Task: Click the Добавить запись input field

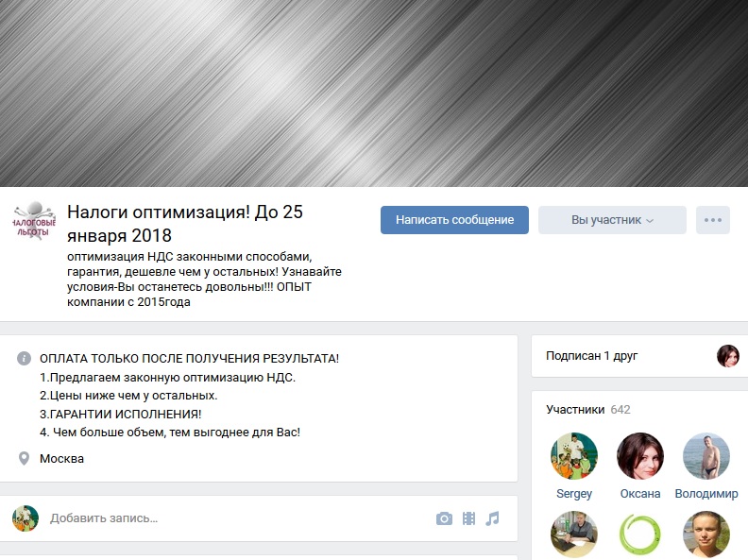Action: (239, 518)
